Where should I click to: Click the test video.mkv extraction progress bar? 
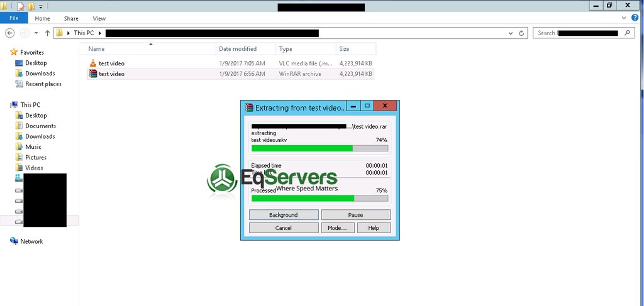coord(319,148)
